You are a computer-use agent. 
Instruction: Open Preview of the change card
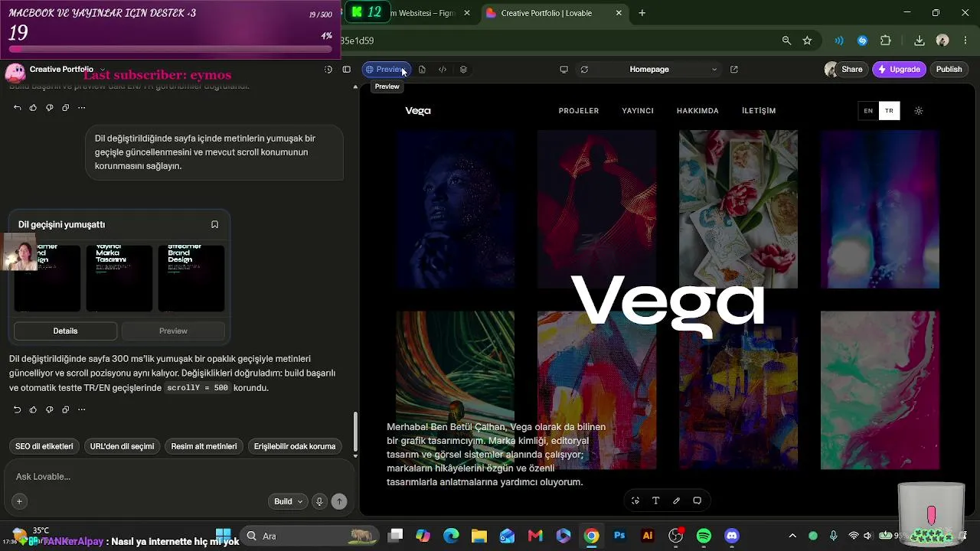(x=173, y=331)
